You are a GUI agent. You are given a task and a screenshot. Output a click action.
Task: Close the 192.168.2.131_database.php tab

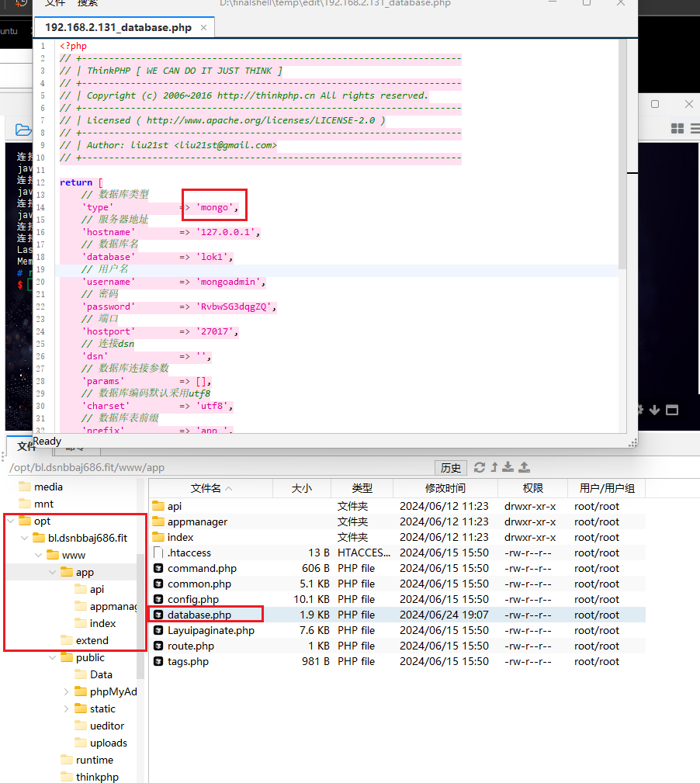(203, 27)
